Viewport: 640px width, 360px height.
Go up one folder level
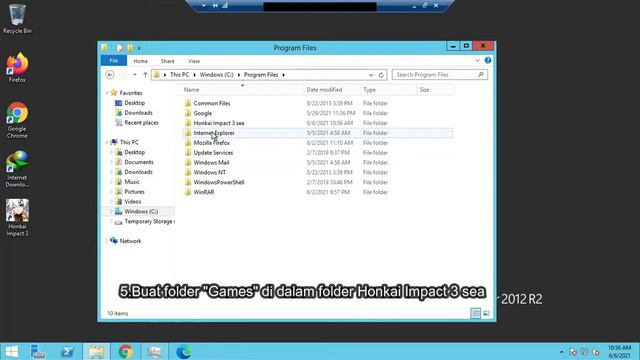145,75
